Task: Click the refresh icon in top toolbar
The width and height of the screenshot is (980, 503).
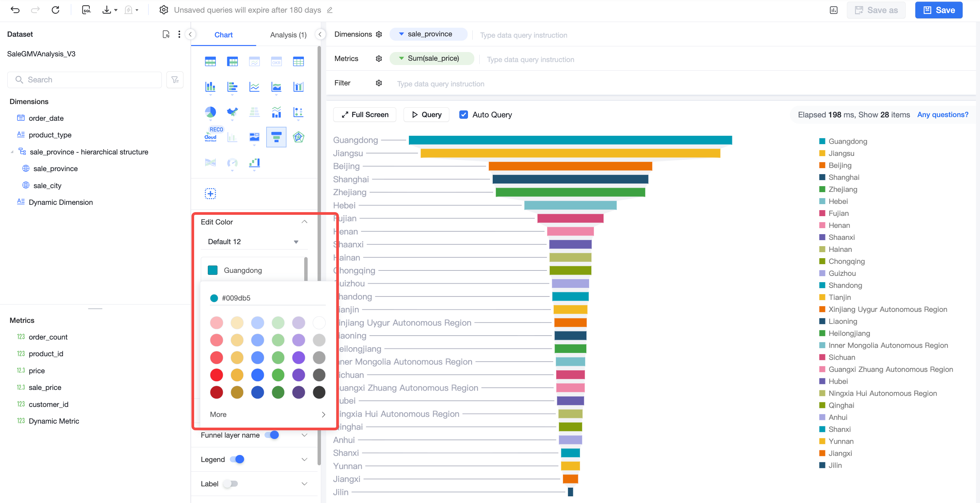Action: (x=56, y=10)
